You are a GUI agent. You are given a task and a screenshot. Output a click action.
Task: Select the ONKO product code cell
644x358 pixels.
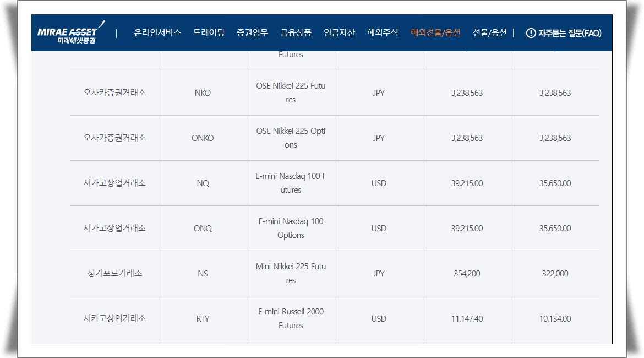pyautogui.click(x=203, y=138)
